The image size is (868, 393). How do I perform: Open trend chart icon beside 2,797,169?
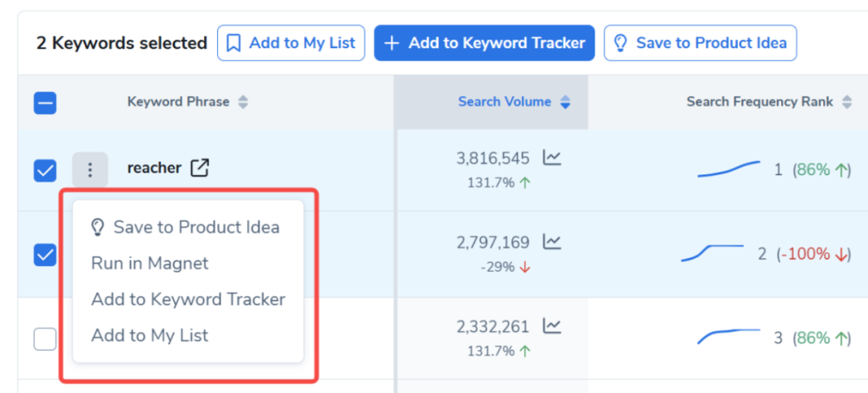pos(551,241)
